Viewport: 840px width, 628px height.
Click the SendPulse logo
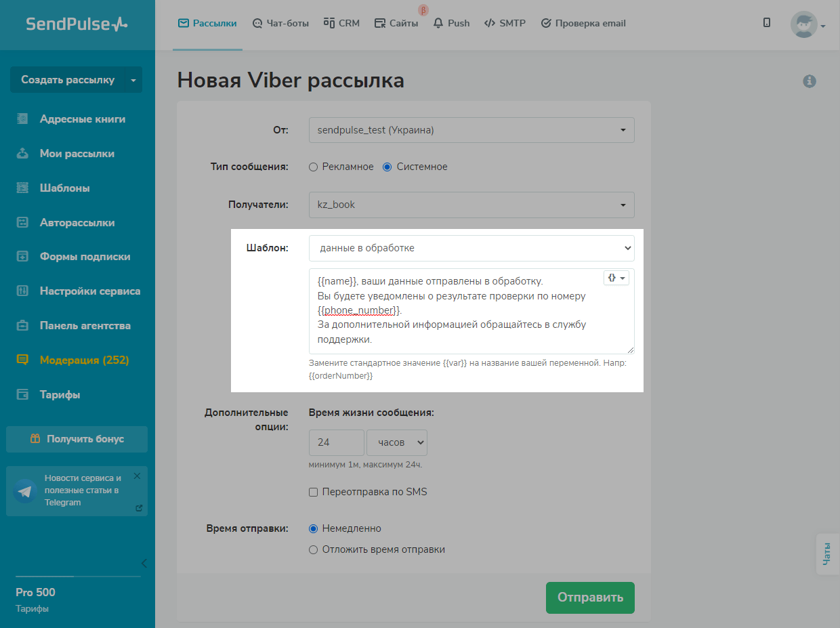click(77, 24)
